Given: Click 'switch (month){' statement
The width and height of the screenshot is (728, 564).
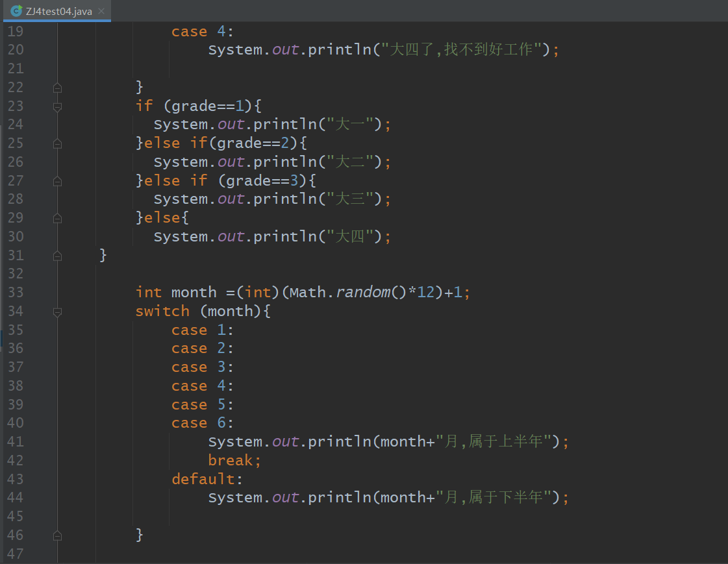Looking at the screenshot, I should pyautogui.click(x=203, y=311).
